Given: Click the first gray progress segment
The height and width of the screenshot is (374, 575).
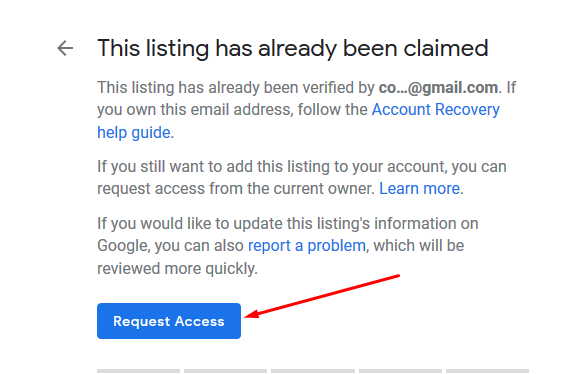Looking at the screenshot, I should (x=139, y=371).
